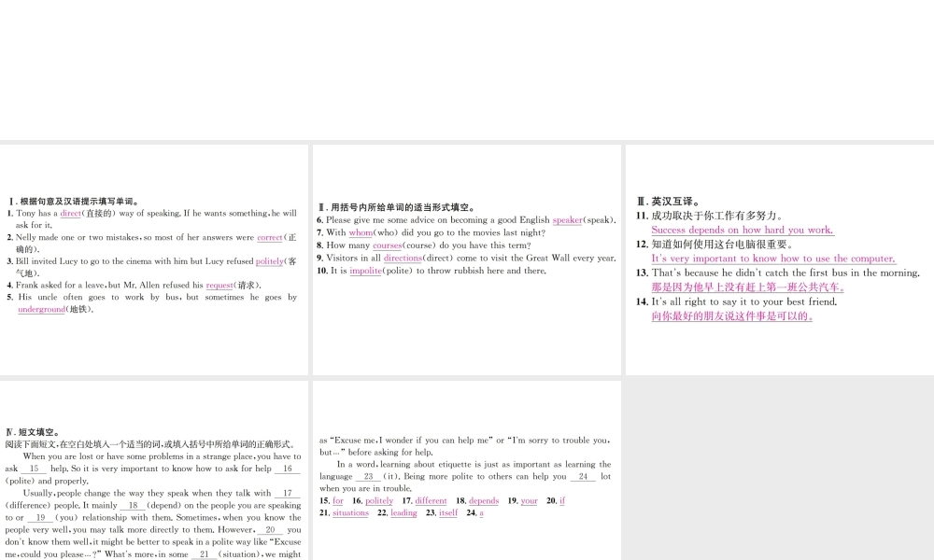Click blank number 15 in the passage
934x560 pixels.
click(34, 469)
